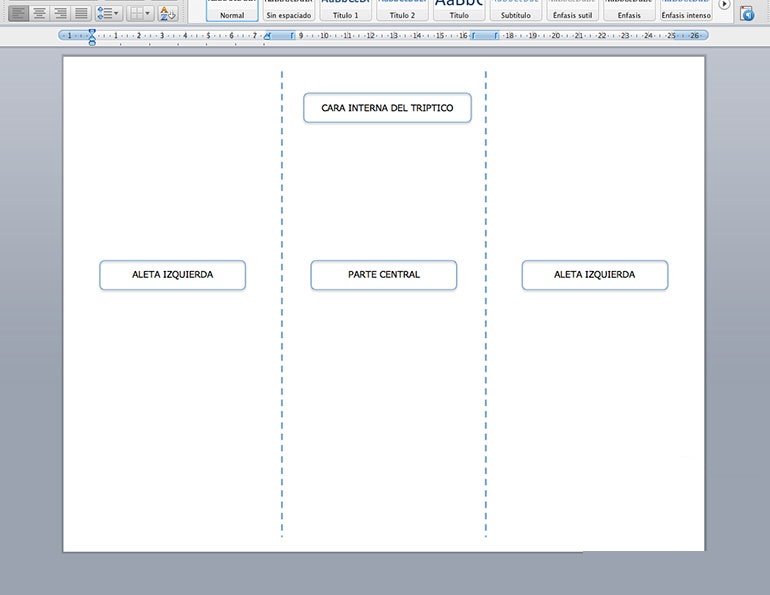
Task: Apply the Énfasis sutil style
Action: pos(573,10)
